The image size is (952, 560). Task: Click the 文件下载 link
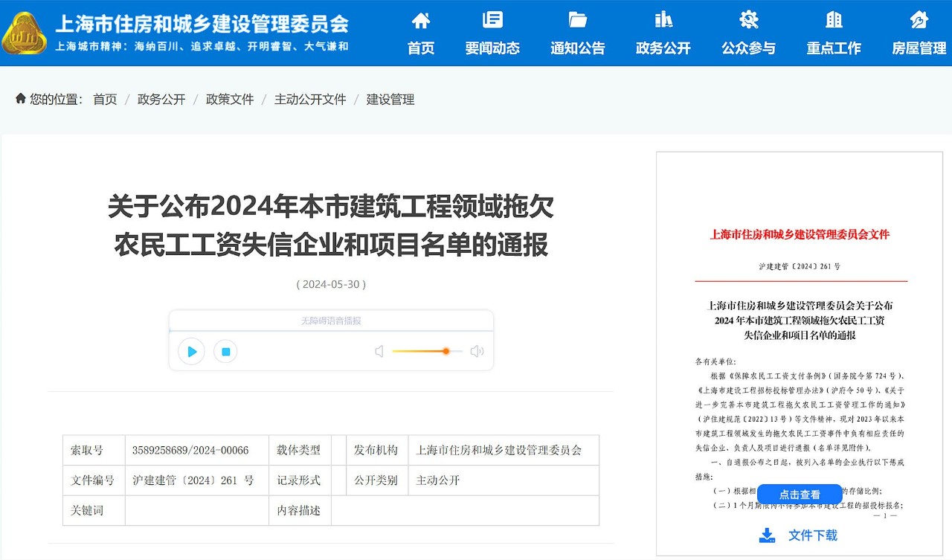tap(812, 535)
